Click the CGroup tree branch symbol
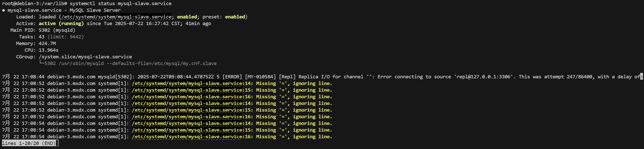This screenshot has height=149, width=644. [x=42, y=63]
